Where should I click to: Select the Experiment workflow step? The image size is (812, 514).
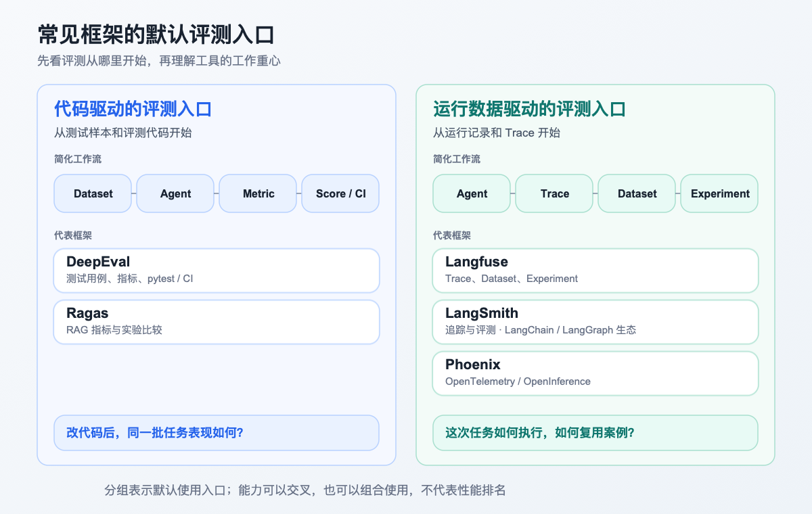pos(719,193)
